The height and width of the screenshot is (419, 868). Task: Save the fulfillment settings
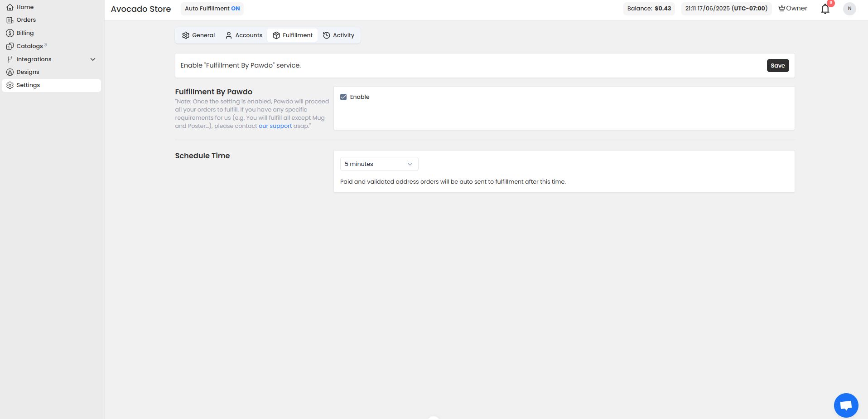point(778,66)
